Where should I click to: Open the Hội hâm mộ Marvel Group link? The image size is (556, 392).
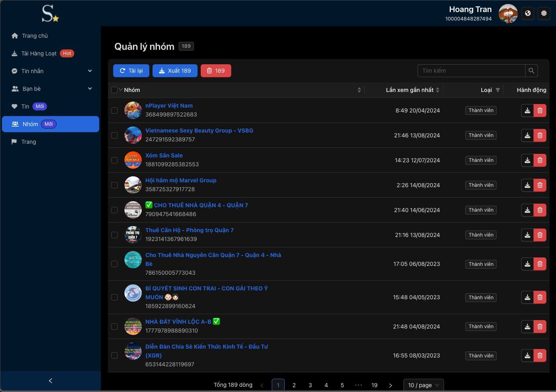click(181, 180)
